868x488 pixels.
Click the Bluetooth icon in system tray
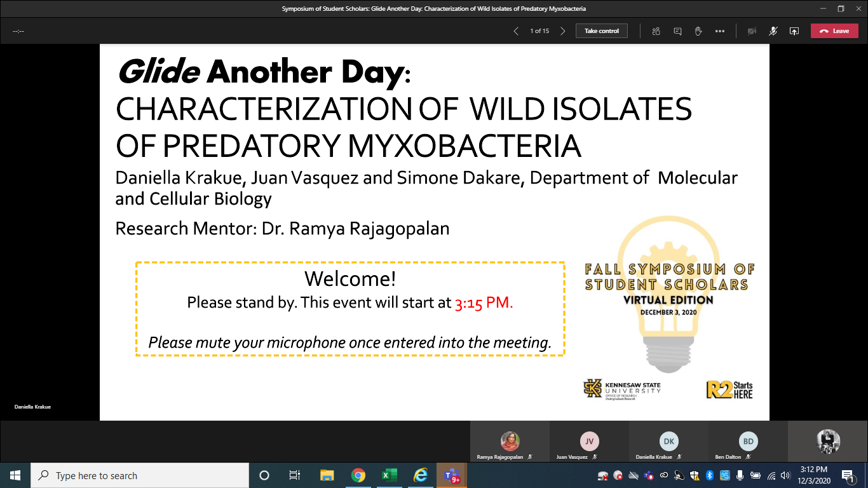(x=710, y=475)
